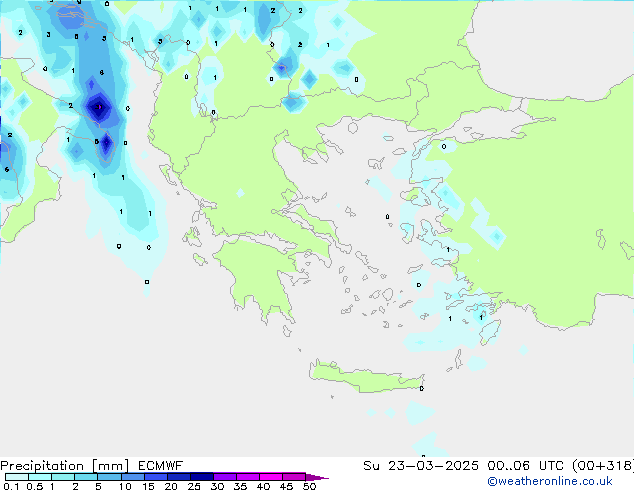Click the 0.1–0.5 mm legend color swatch
This screenshot has height=490, width=634.
pyautogui.click(x=17, y=477)
